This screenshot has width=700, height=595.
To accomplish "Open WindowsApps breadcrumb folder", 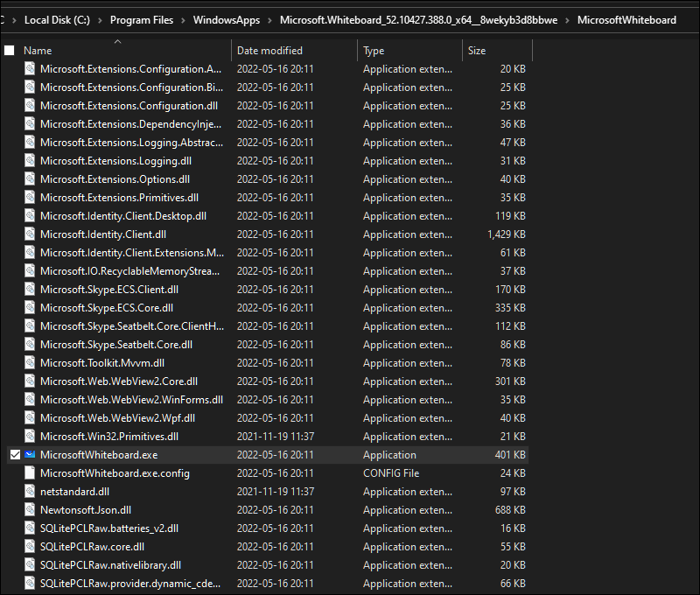I will click(227, 20).
